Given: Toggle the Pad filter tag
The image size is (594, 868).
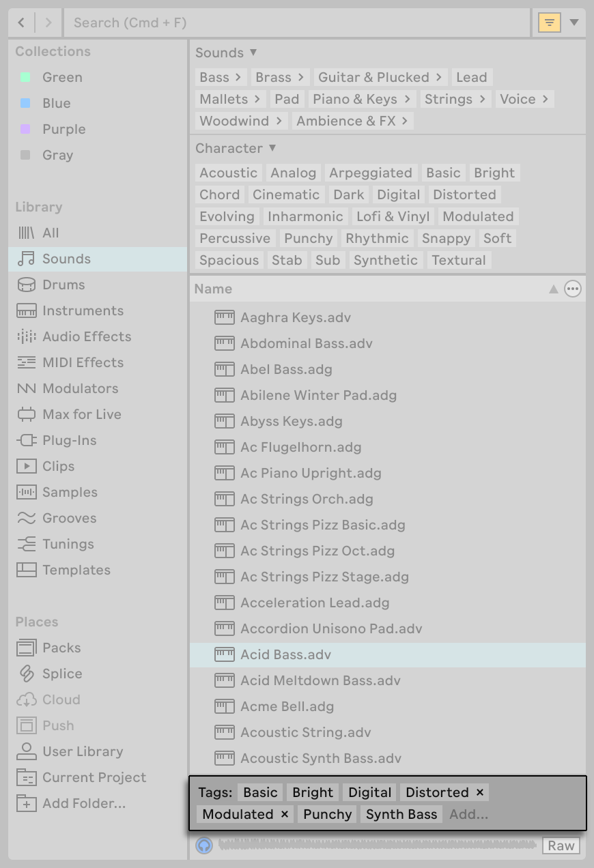Looking at the screenshot, I should coord(287,99).
